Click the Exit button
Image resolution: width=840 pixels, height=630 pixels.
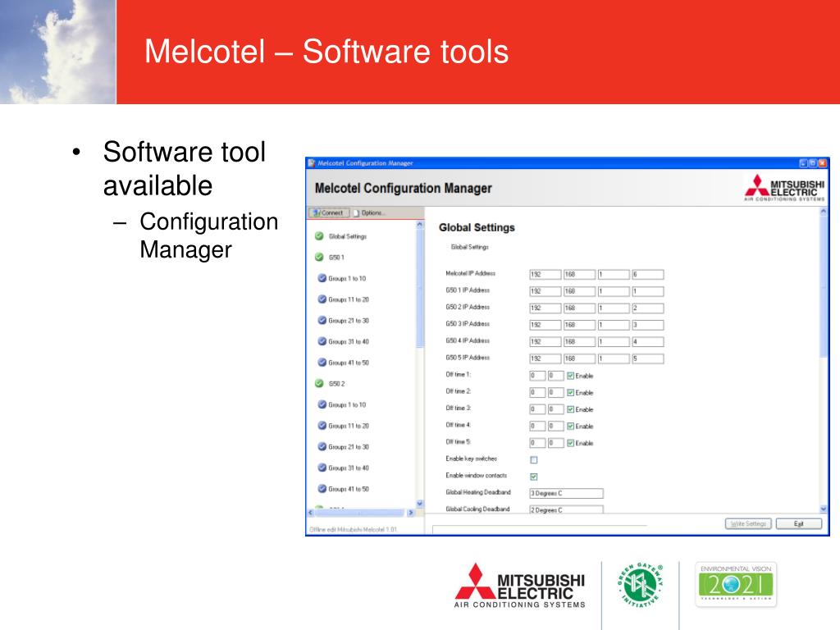click(x=799, y=524)
